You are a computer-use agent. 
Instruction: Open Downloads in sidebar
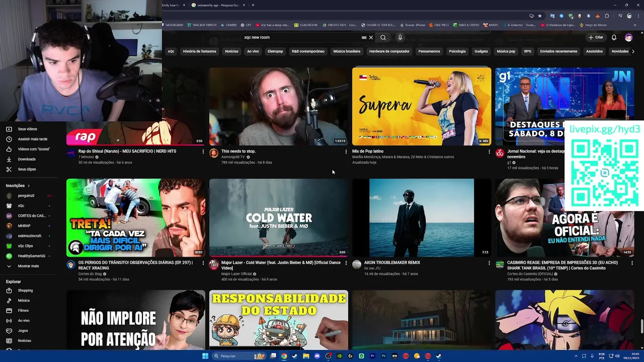(x=27, y=159)
